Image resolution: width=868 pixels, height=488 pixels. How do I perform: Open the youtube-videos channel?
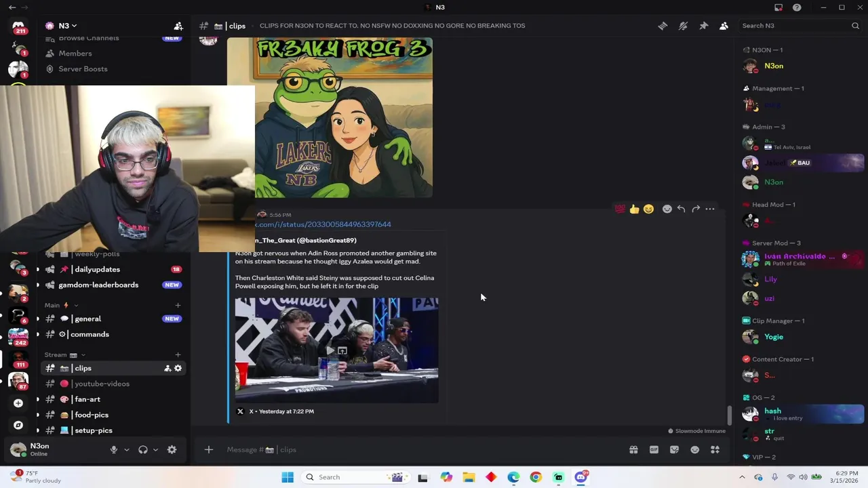pyautogui.click(x=102, y=384)
